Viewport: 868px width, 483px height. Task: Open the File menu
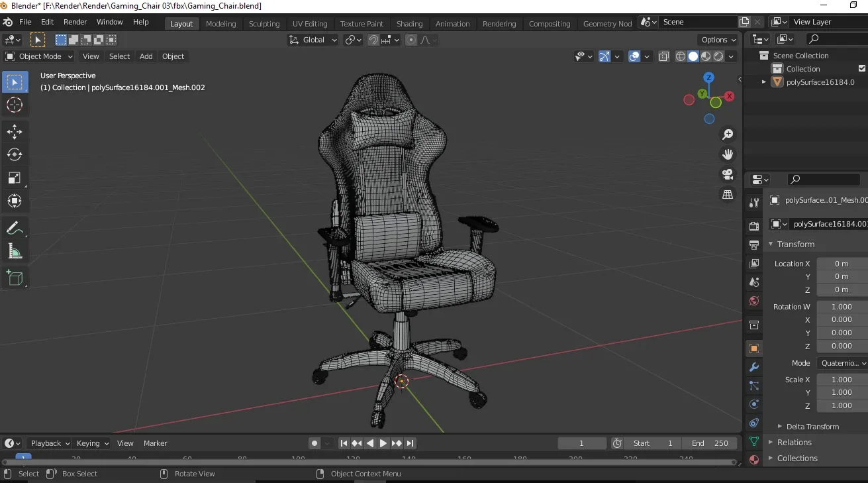click(x=25, y=22)
